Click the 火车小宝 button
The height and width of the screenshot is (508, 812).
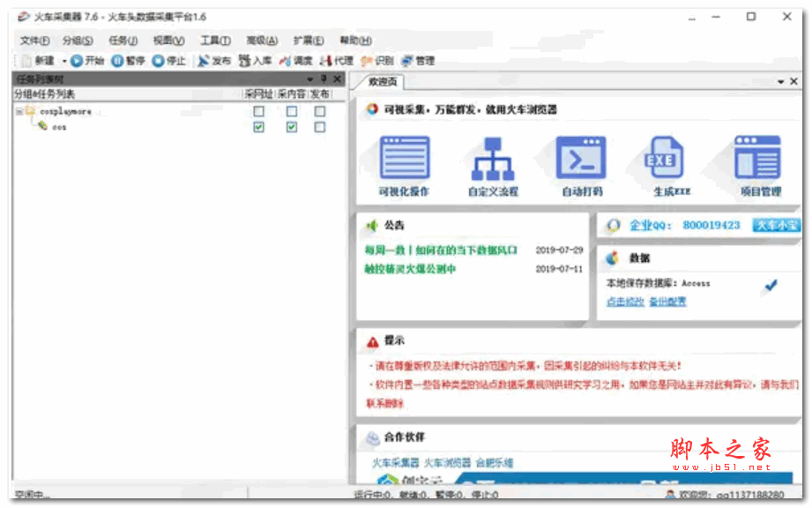[778, 226]
